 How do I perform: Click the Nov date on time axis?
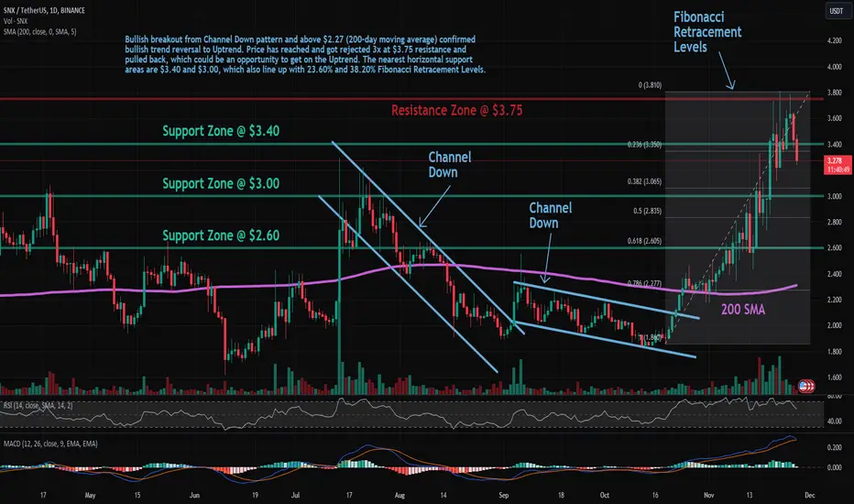(708, 495)
